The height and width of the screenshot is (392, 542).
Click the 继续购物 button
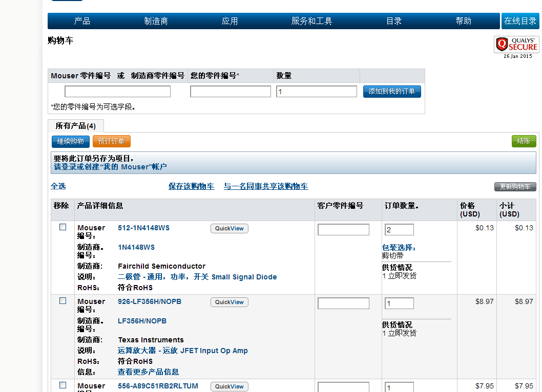(x=71, y=141)
